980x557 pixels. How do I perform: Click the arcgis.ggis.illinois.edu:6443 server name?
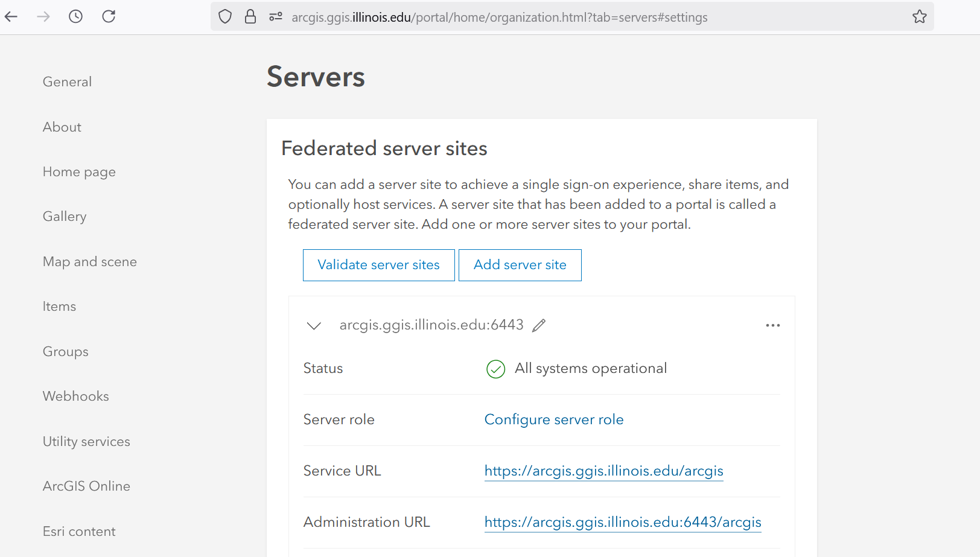(x=431, y=325)
